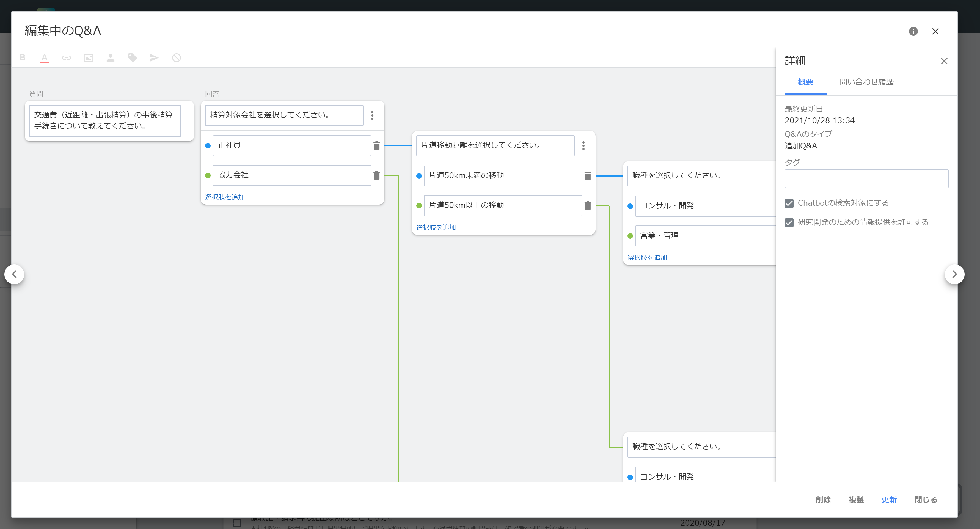Screen dimensions: 980x529
Task: Switch to the 問い合わせ履歴 tab
Action: [867, 82]
